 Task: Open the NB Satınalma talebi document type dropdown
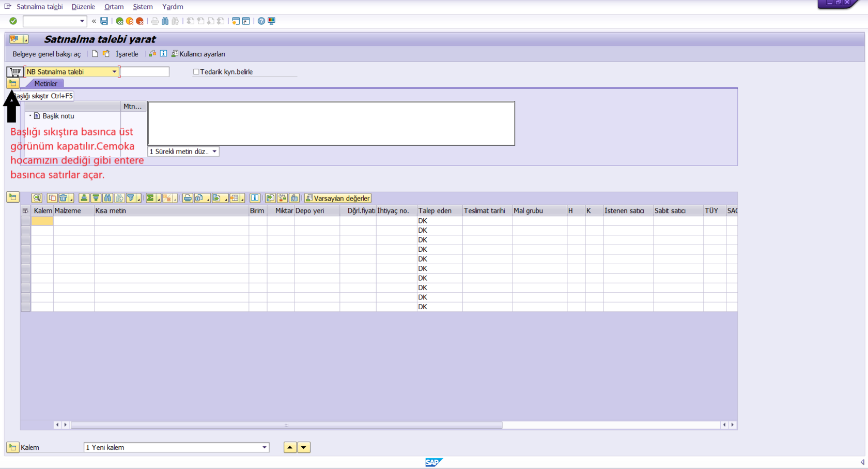click(x=114, y=72)
